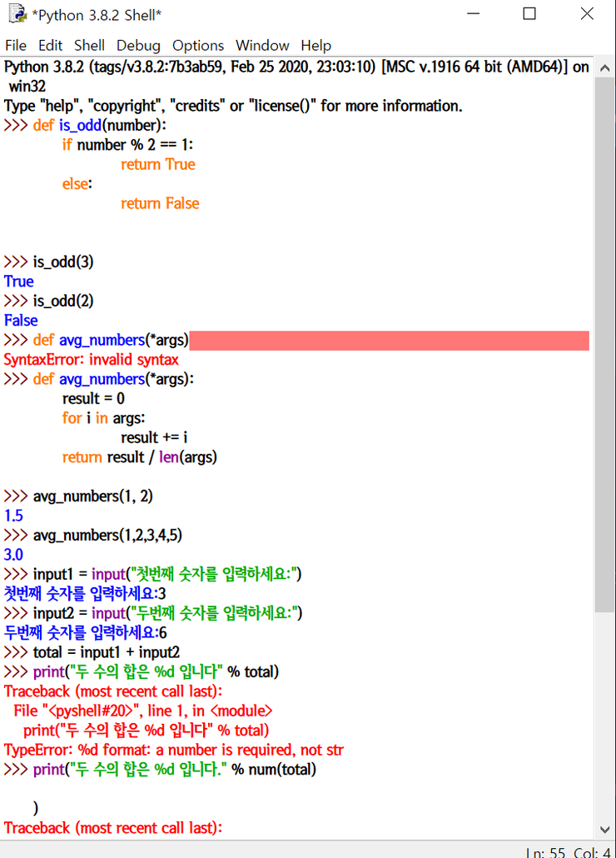This screenshot has height=858, width=616.
Task: Click the scrollbar up arrow
Action: pos(604,67)
